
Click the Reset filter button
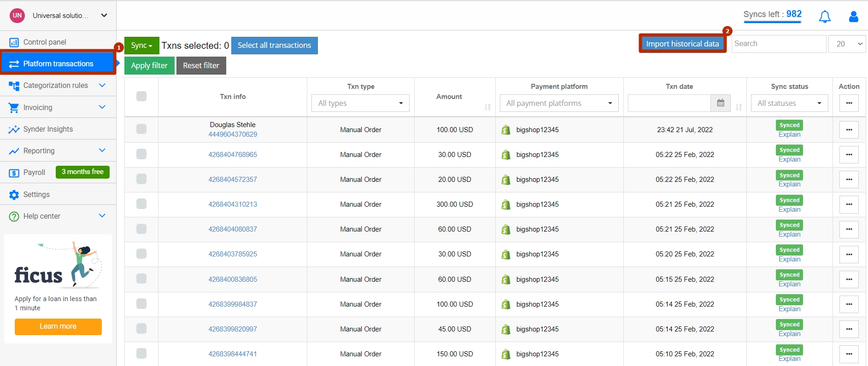[x=201, y=65]
